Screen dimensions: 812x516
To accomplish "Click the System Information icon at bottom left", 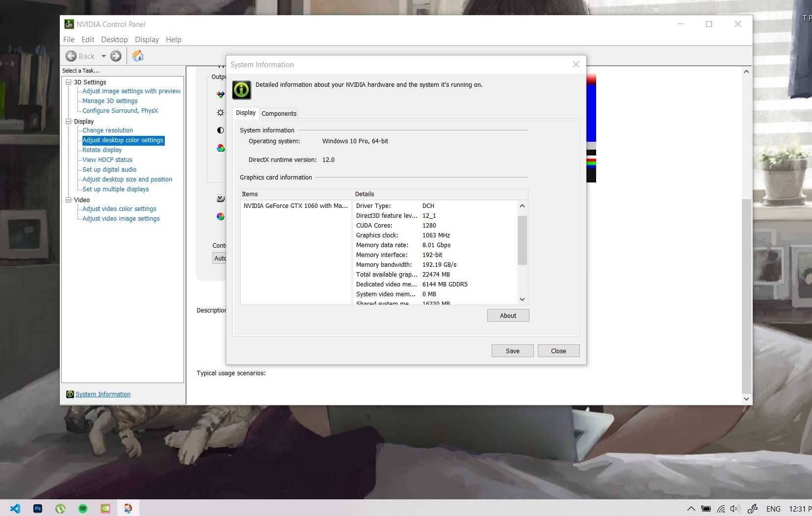I will tap(70, 394).
